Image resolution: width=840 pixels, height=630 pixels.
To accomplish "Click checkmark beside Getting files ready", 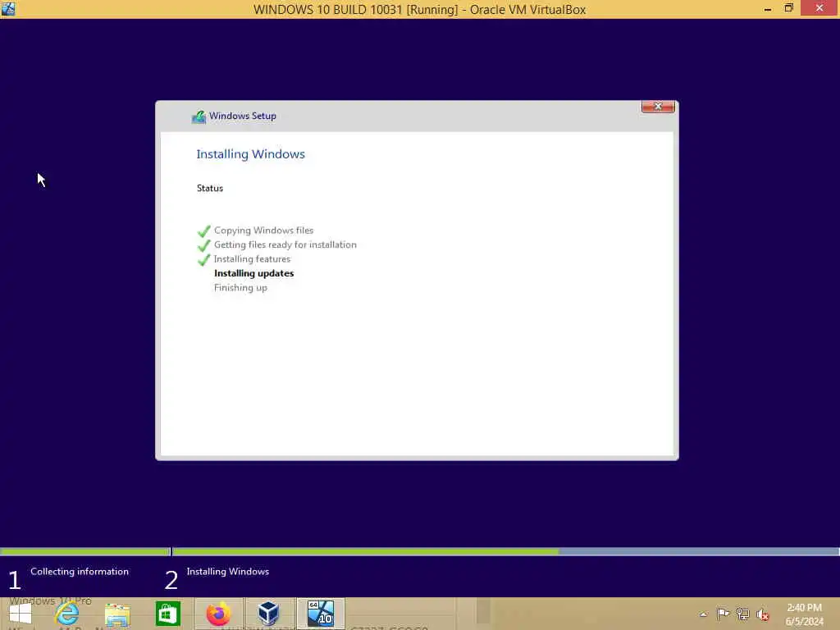I will (204, 245).
